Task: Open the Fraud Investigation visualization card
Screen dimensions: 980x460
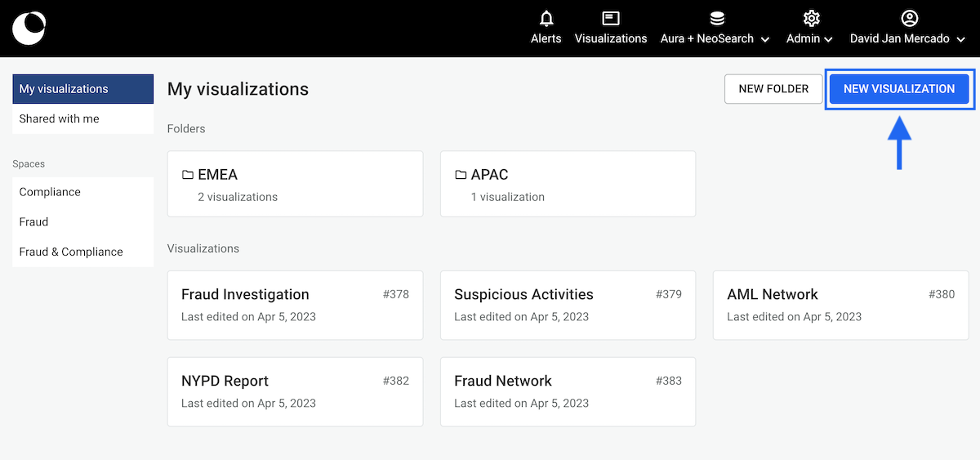Action: pyautogui.click(x=295, y=305)
